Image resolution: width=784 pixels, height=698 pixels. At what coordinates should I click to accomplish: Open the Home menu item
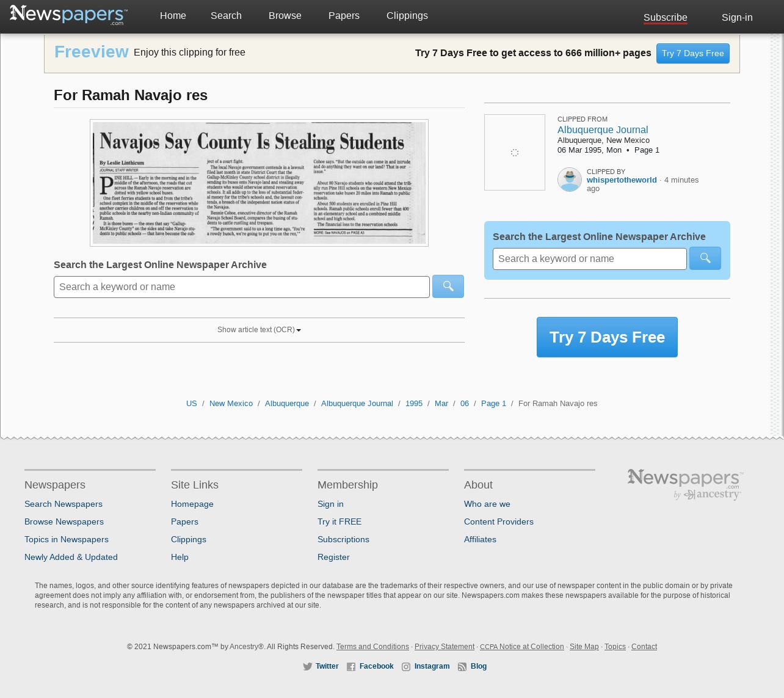(x=173, y=16)
